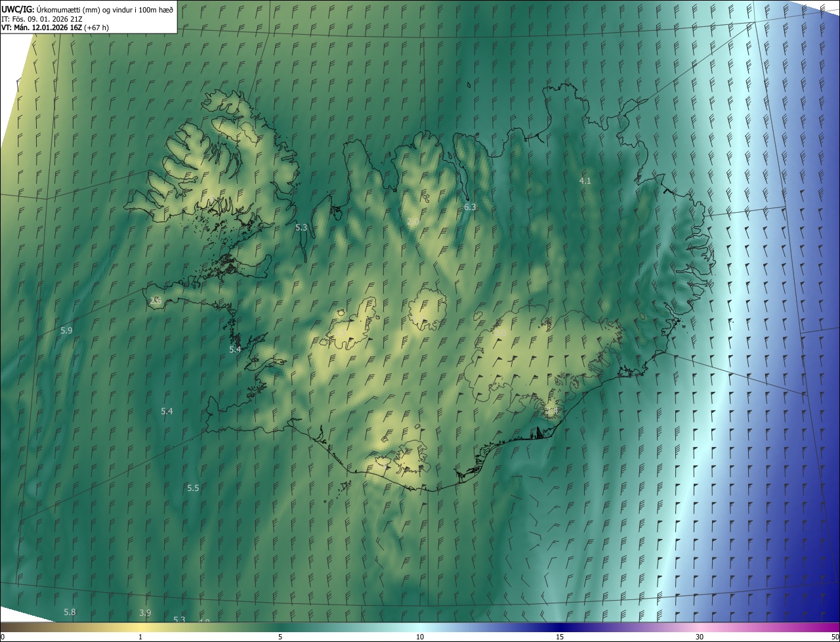Click the "0" tick label on the colour scale
The image size is (840, 642).
point(3,637)
